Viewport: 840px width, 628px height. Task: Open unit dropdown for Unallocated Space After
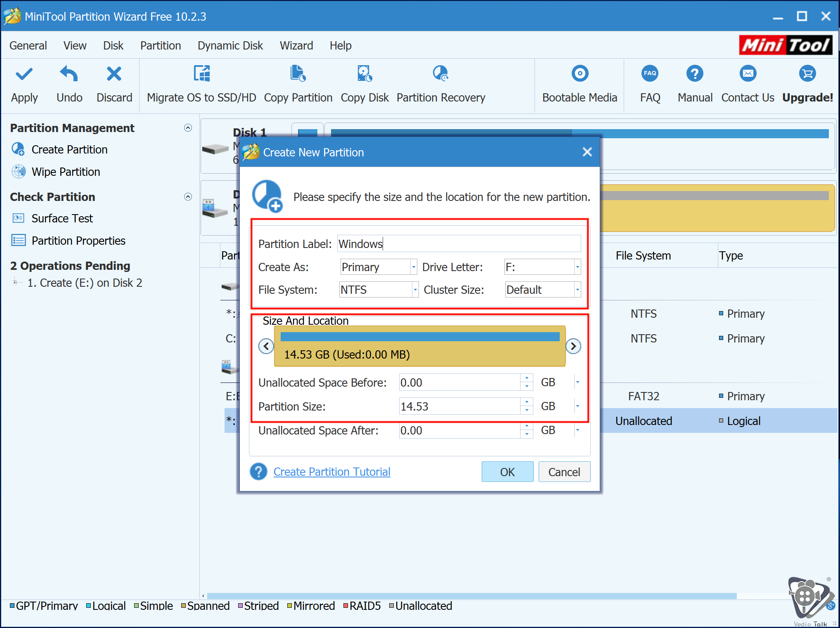point(577,430)
